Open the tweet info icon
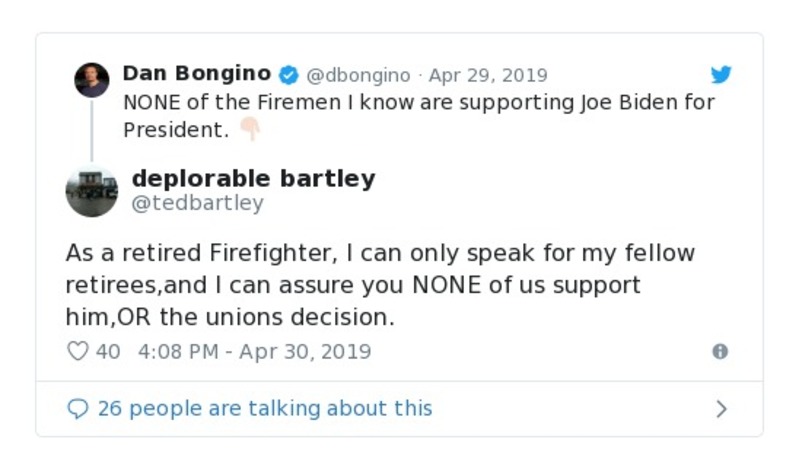 coord(719,351)
